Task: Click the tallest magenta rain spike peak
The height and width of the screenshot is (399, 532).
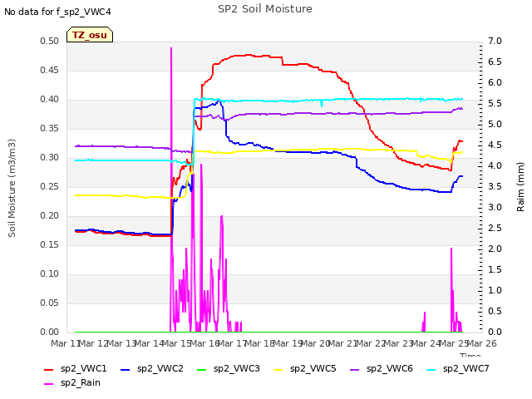Action: (x=171, y=48)
